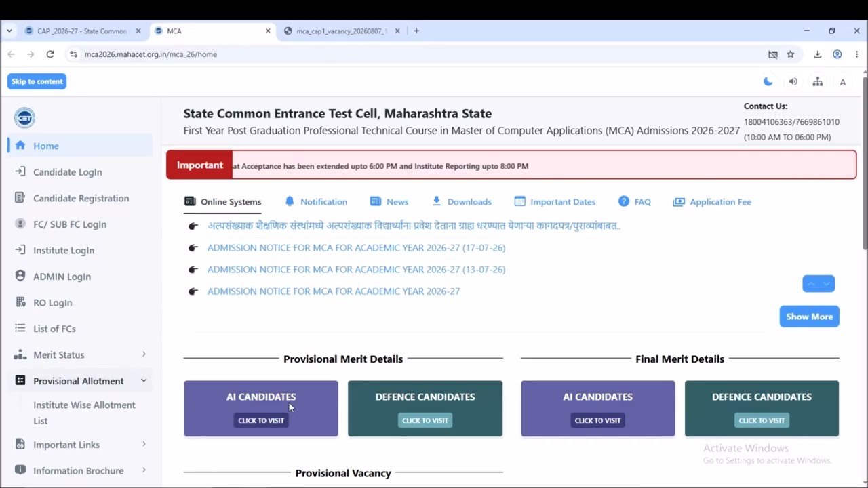The width and height of the screenshot is (868, 488).
Task: Click the CET Cell logo
Action: (25, 118)
